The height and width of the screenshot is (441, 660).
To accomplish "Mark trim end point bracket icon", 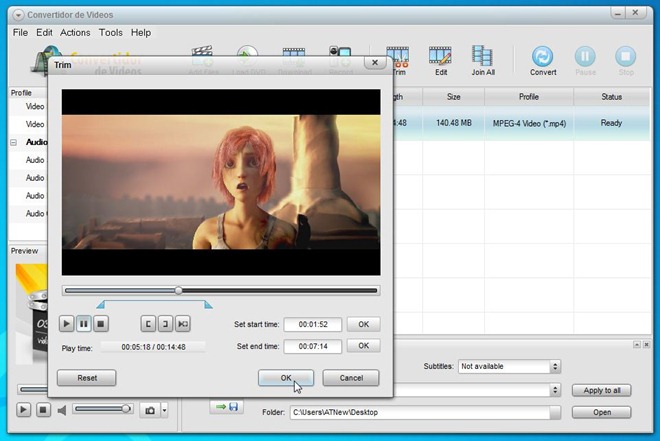I will (x=165, y=324).
